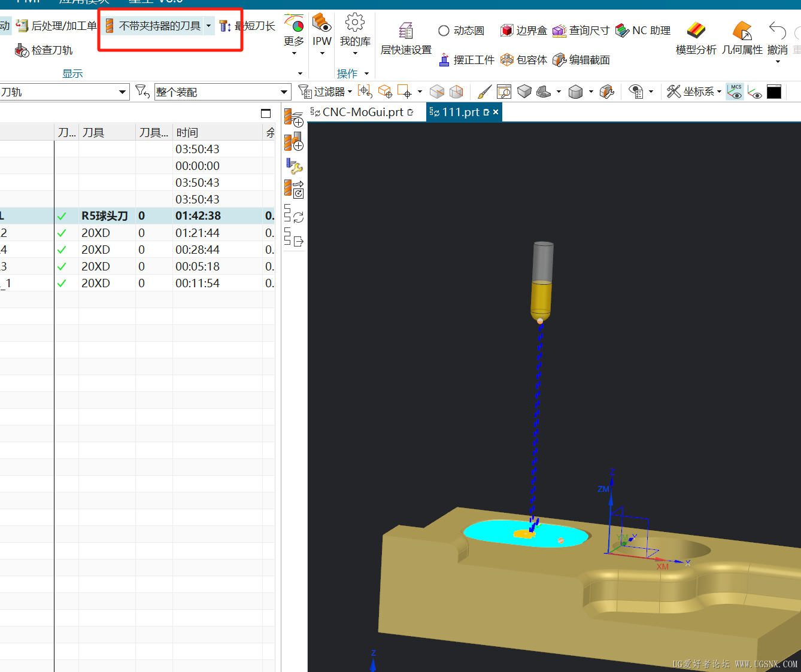Click the 边界盒 bounding box tool
The image size is (801, 672).
[x=524, y=31]
